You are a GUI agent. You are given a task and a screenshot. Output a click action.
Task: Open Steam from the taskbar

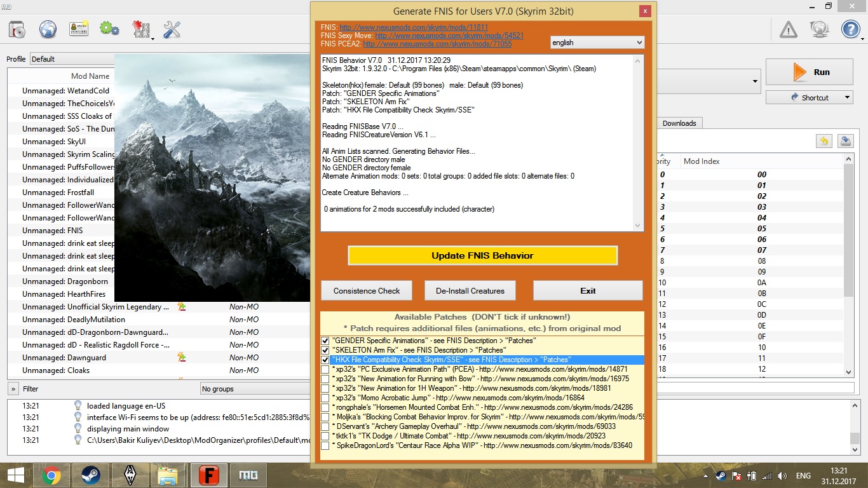point(90,475)
